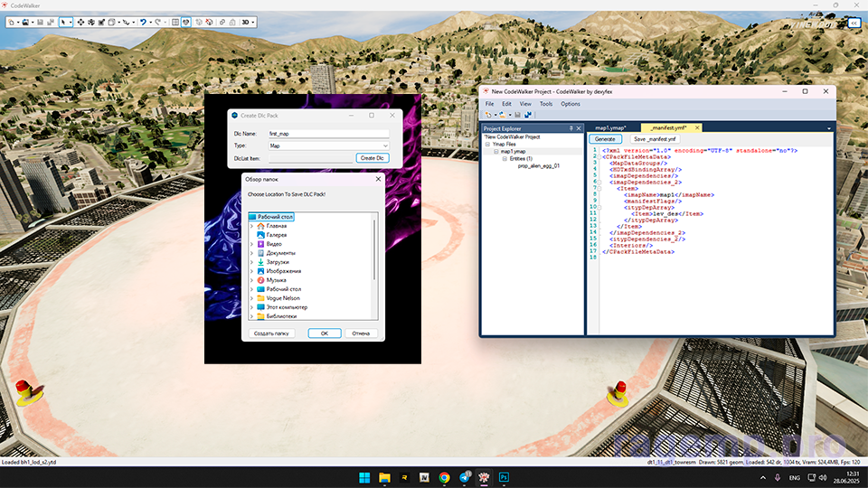868x488 pixels.
Task: Select the pointer selection tool
Action: (63, 22)
